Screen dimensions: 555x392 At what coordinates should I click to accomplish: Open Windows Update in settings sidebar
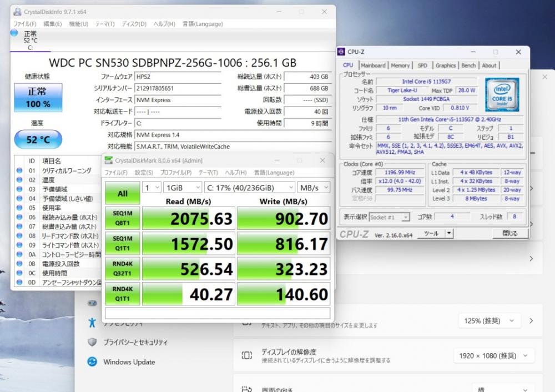[x=129, y=362]
